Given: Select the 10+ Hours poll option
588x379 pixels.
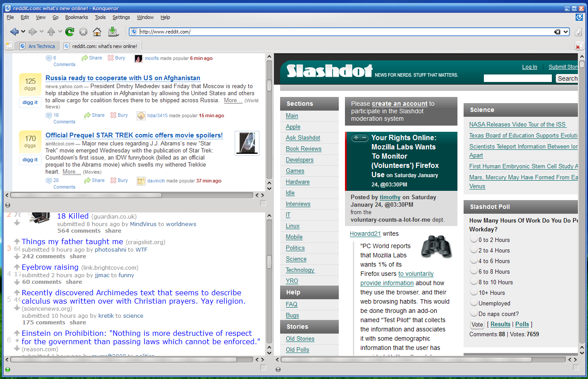Looking at the screenshot, I should click(474, 292).
